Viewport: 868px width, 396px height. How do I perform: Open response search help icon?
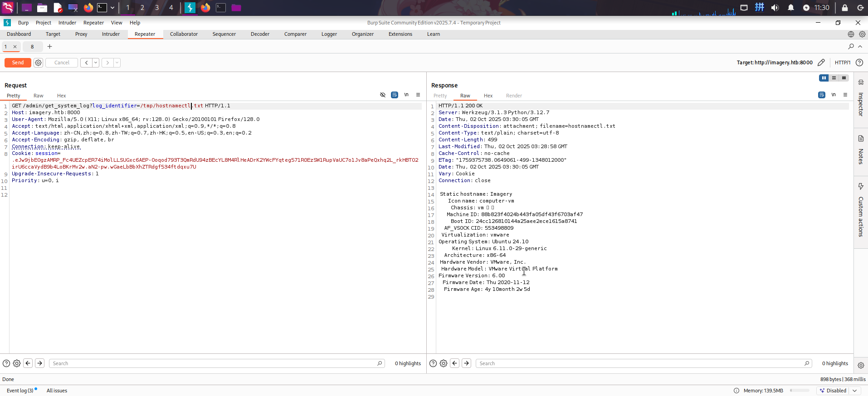pyautogui.click(x=433, y=363)
